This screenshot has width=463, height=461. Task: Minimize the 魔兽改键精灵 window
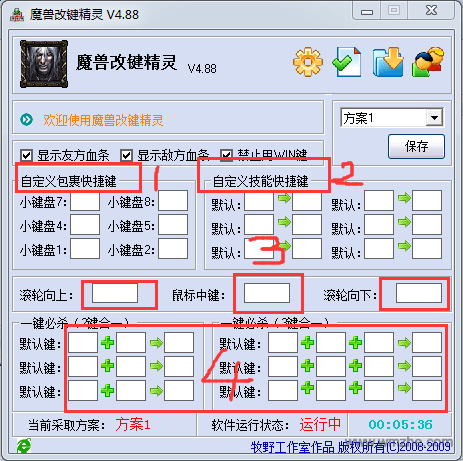(367, 12)
